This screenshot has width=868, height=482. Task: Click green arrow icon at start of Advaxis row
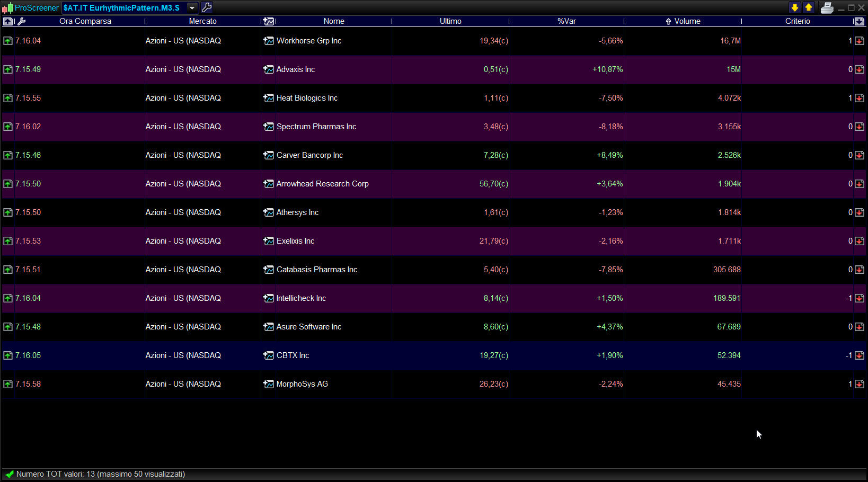8,69
